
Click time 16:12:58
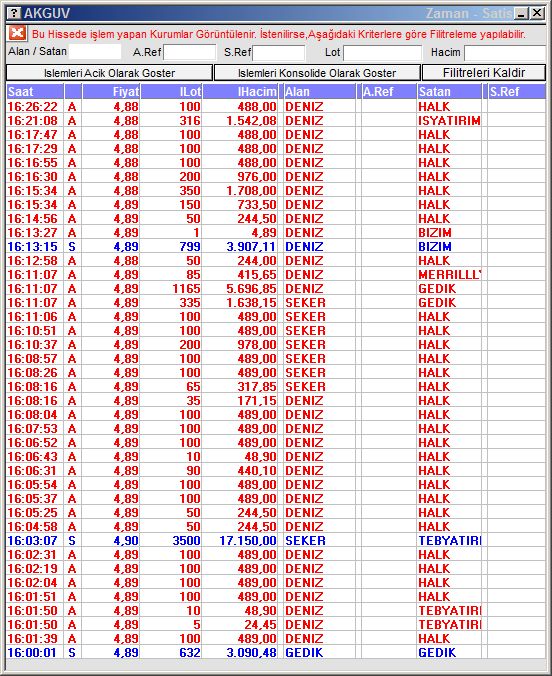coord(32,261)
